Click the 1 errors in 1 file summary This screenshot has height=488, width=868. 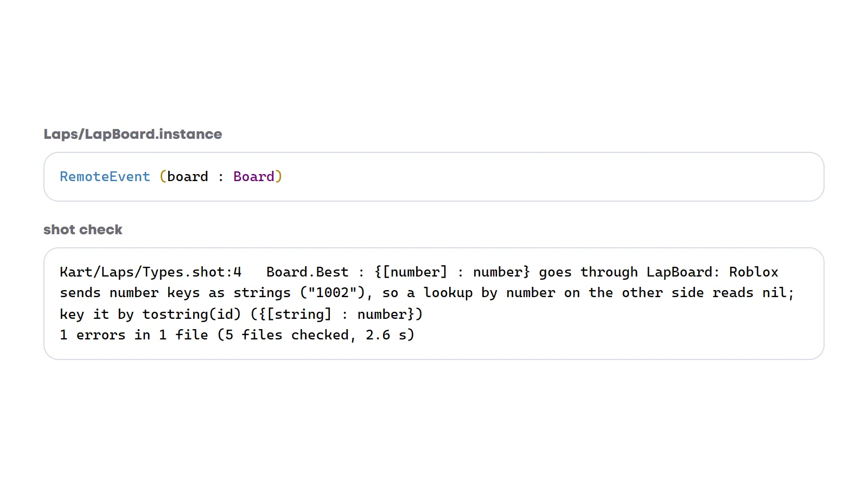tap(134, 335)
